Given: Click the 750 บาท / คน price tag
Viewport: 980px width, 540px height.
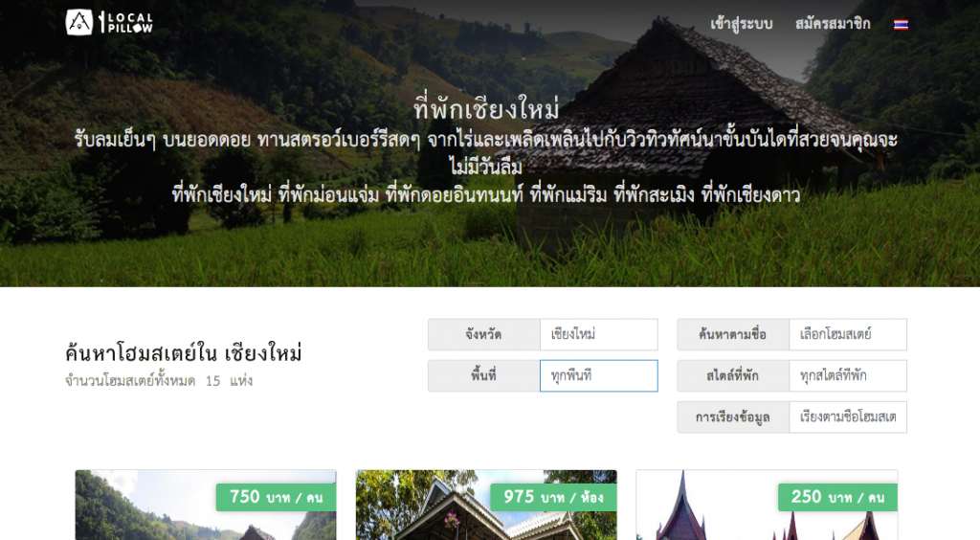Looking at the screenshot, I should click(x=277, y=498).
